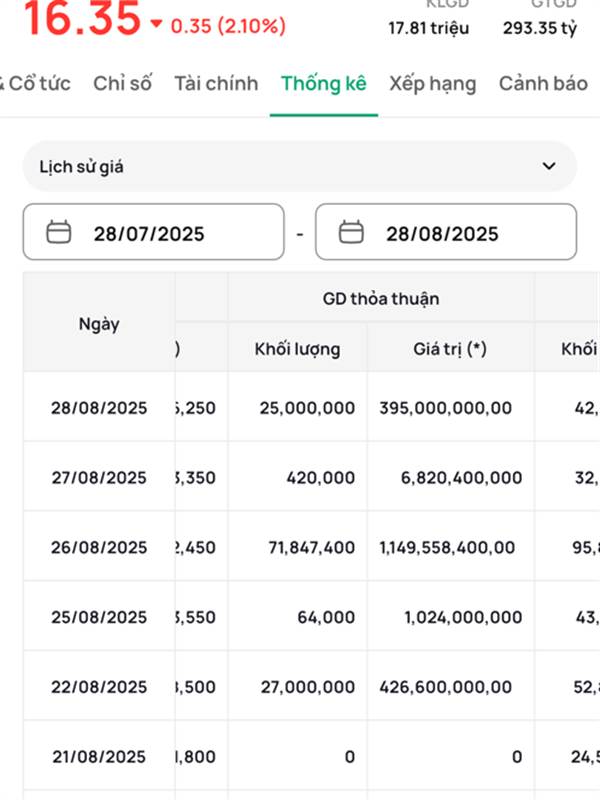The height and width of the screenshot is (800, 600).
Task: Open the Lịch sử giá combo box
Action: [299, 166]
